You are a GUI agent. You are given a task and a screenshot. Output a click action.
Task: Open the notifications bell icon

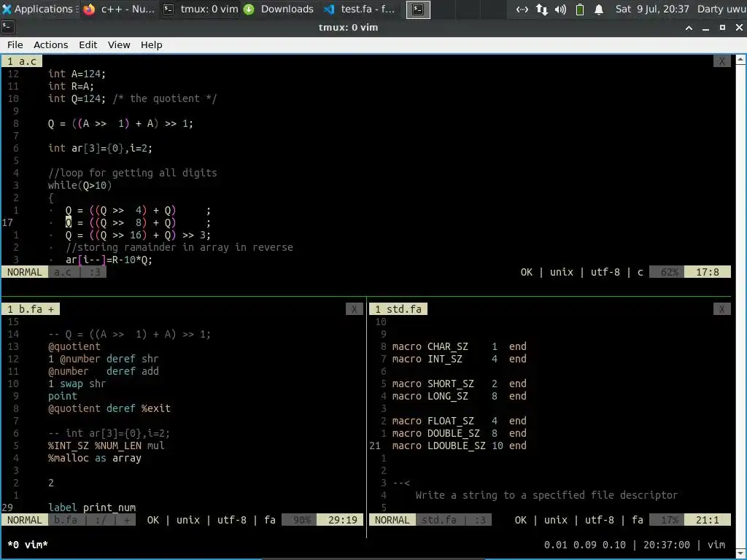[599, 9]
